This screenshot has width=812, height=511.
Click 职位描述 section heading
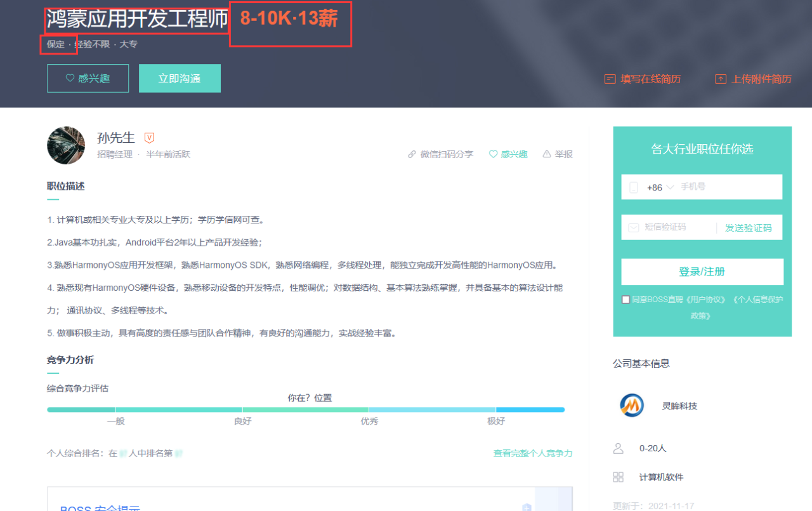(66, 186)
